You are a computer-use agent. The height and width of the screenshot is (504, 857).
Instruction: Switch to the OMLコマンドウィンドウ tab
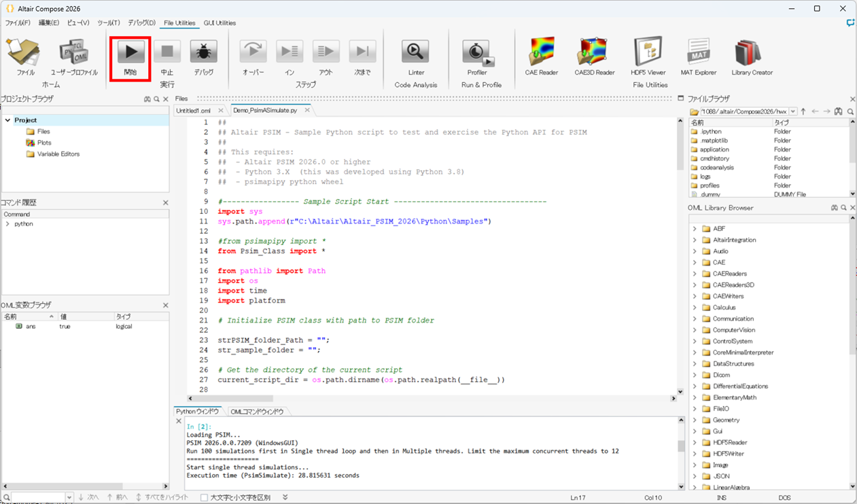256,412
